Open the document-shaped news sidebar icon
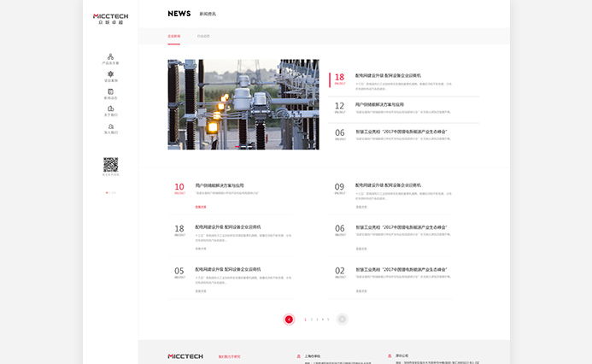Screen dimensions: 592x364 [110, 91]
